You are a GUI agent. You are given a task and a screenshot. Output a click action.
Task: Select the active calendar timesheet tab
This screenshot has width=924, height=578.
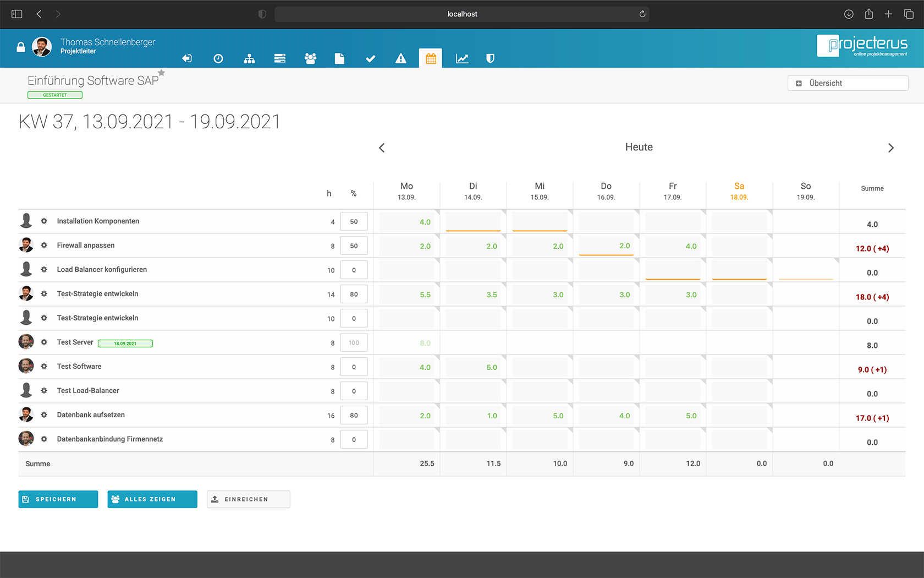click(431, 58)
